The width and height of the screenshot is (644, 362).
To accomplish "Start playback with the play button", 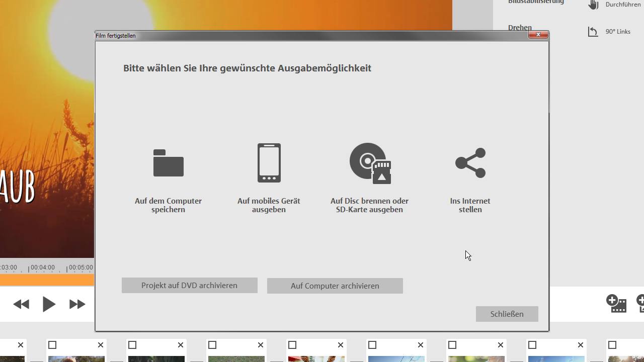I will [49, 304].
